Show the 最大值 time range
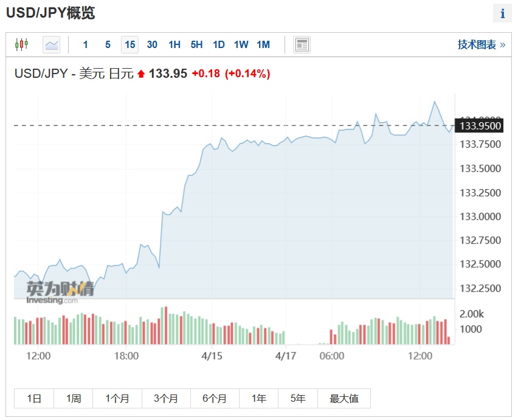 [344, 399]
